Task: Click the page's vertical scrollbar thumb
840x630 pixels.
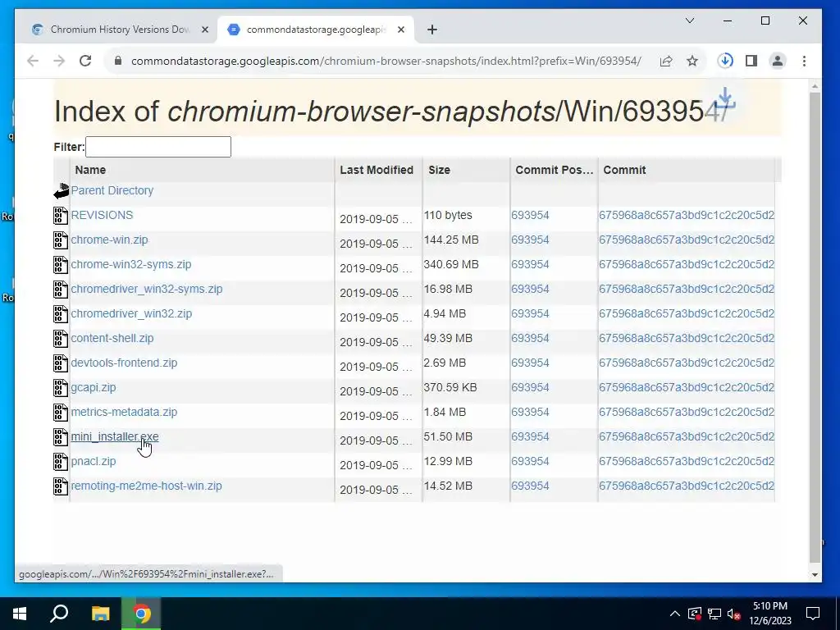Action: click(815, 326)
